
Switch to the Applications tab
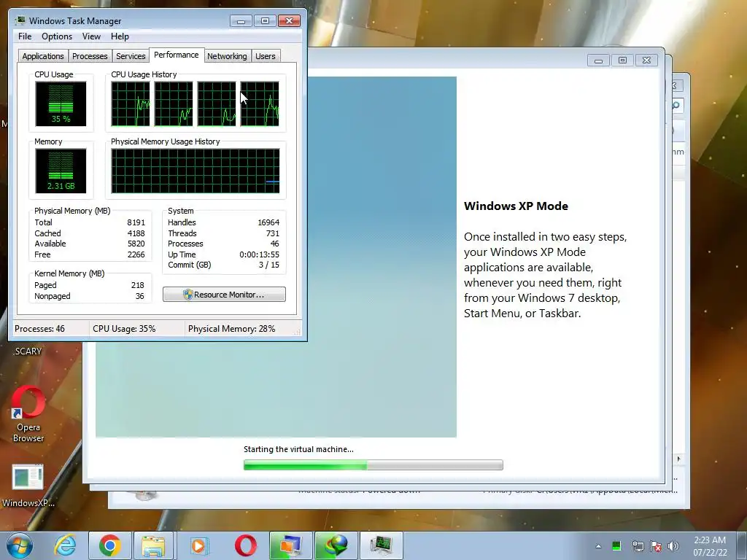click(x=43, y=56)
